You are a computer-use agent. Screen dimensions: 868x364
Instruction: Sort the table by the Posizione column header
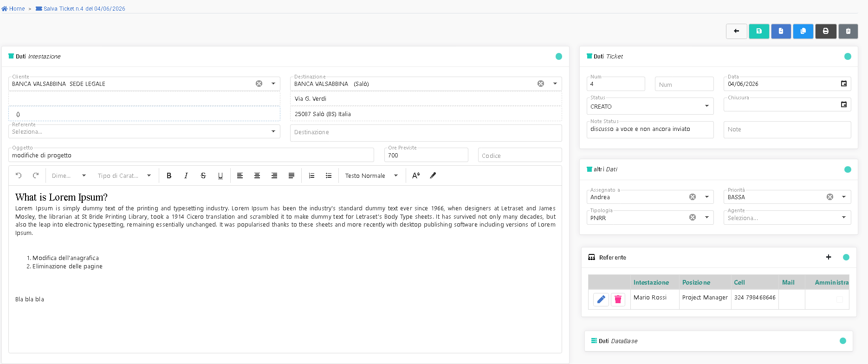[696, 282]
